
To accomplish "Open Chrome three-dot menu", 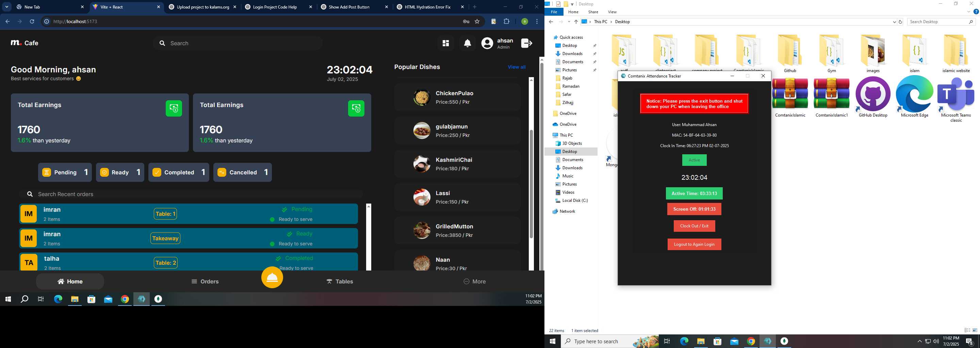I will (x=537, y=22).
